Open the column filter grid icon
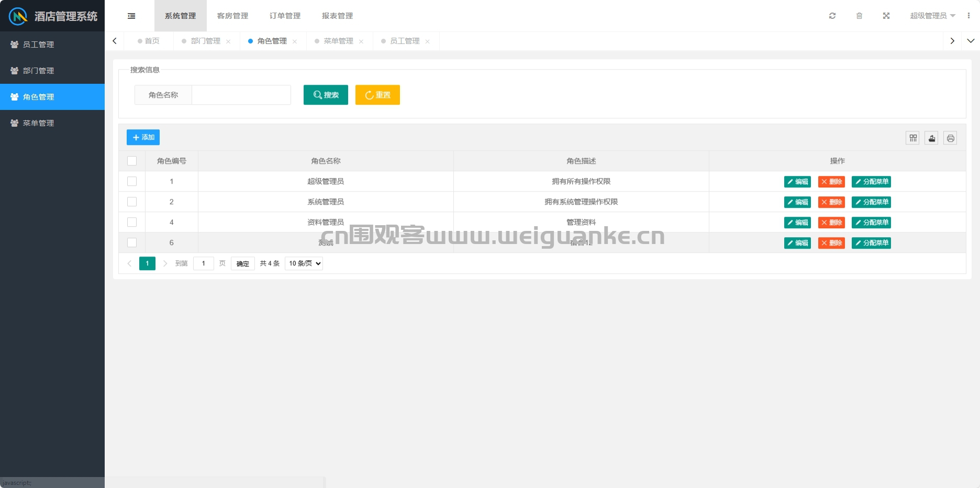 pyautogui.click(x=913, y=138)
